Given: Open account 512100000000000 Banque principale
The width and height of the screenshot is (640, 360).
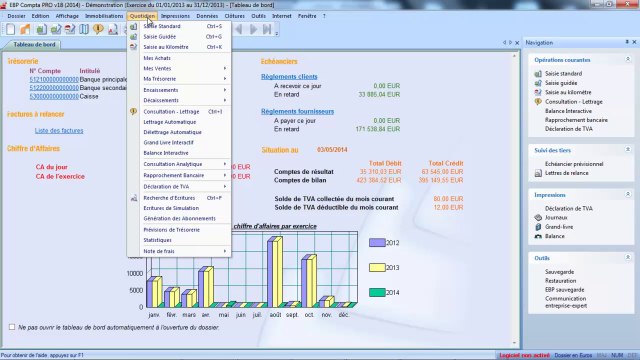Looking at the screenshot, I should pyautogui.click(x=54, y=79).
